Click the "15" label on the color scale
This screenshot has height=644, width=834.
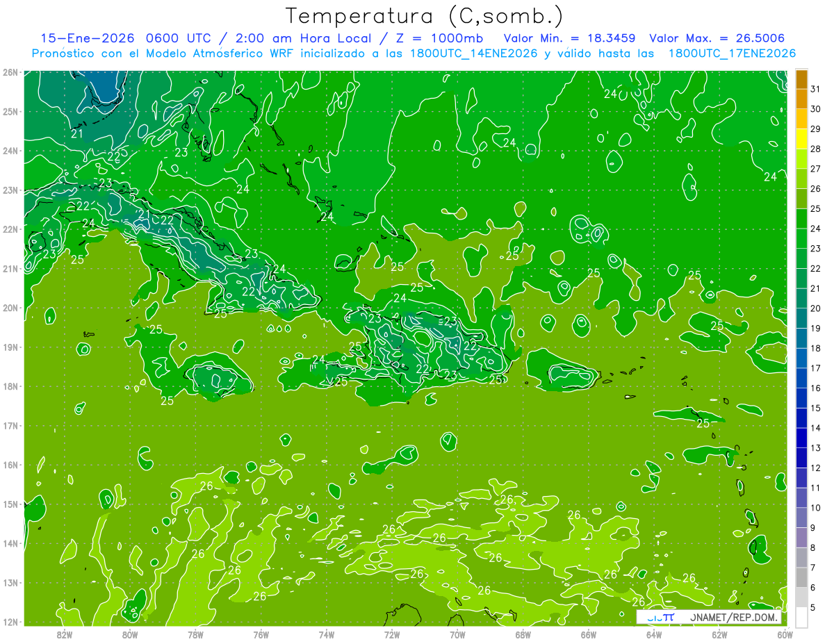point(816,408)
